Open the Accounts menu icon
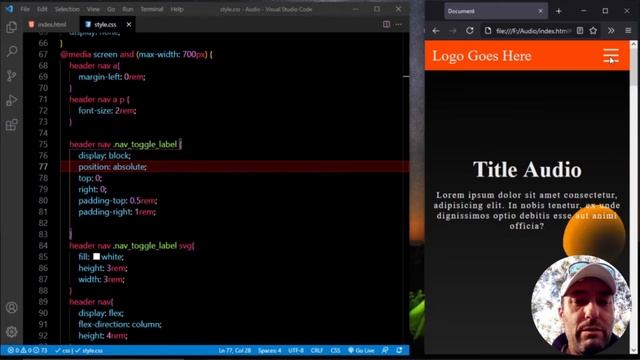Viewport: 640px width, 360px height. pyautogui.click(x=11, y=307)
